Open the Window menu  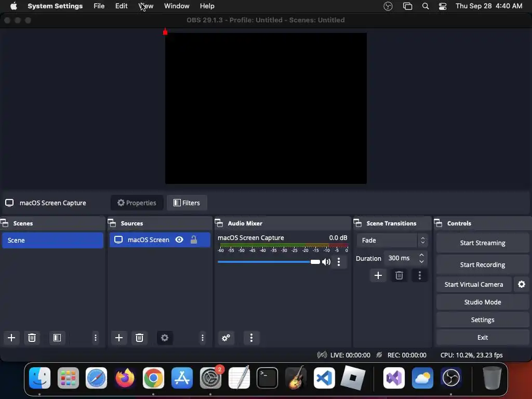click(177, 6)
